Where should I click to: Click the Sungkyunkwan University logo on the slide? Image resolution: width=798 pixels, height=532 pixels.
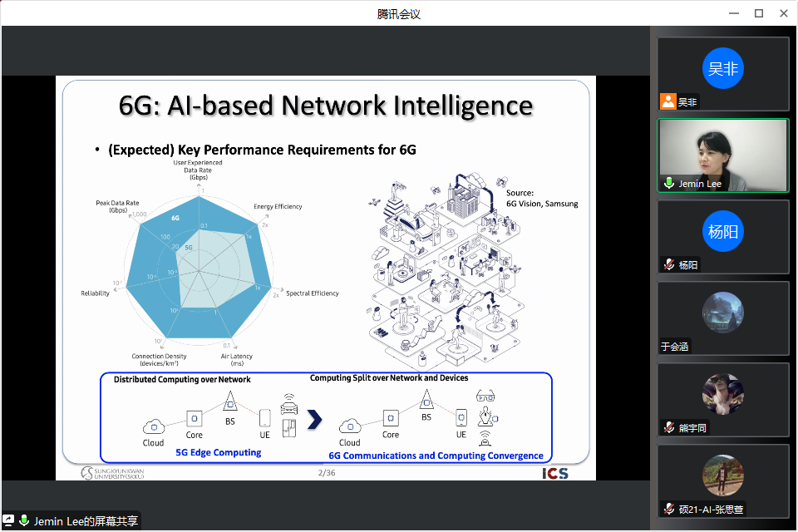(112, 474)
